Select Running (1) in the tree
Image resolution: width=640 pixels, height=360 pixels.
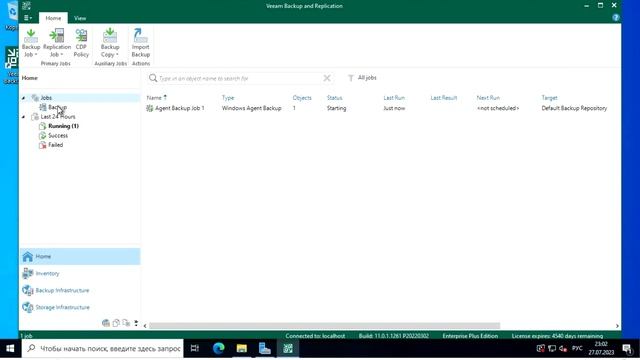(x=63, y=126)
